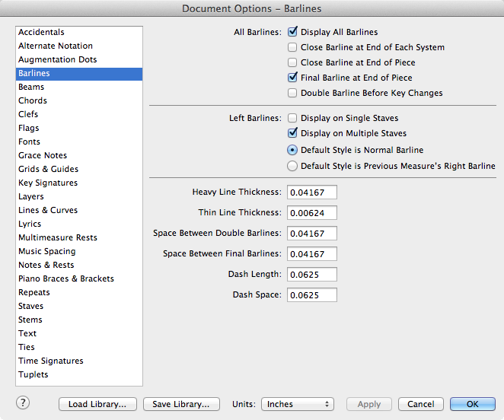Open the help question mark icon
The height and width of the screenshot is (420, 504).
point(23,402)
